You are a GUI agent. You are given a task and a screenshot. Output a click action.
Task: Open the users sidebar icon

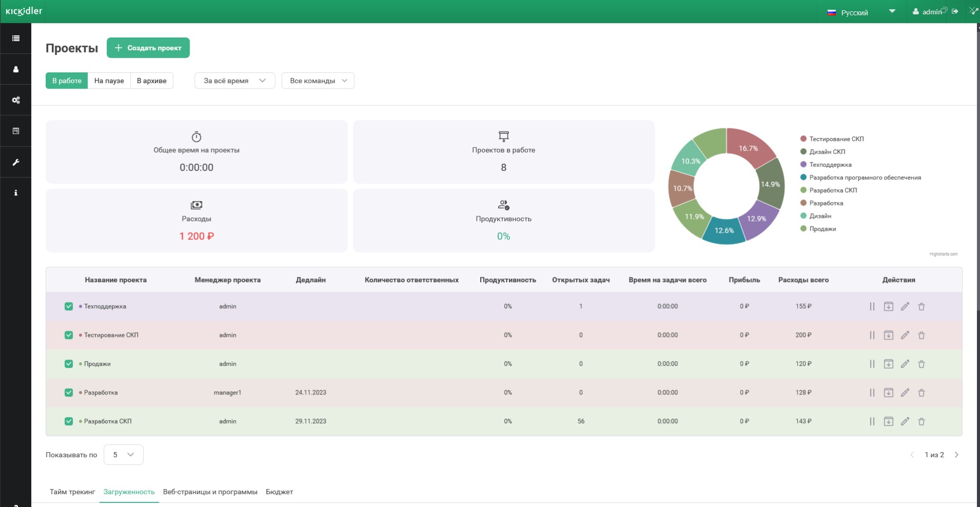click(16, 69)
